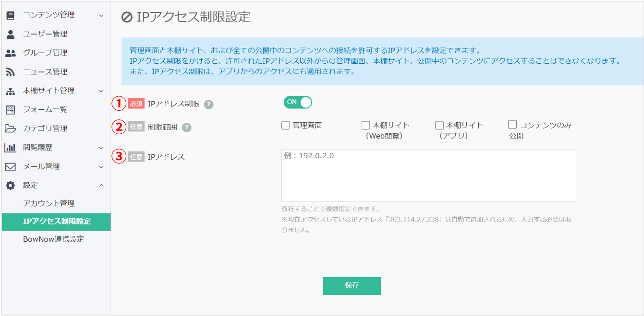This screenshot has height=316, width=644.
Task: Open the IPアドレス制限 help tooltip icon
Action: click(208, 104)
